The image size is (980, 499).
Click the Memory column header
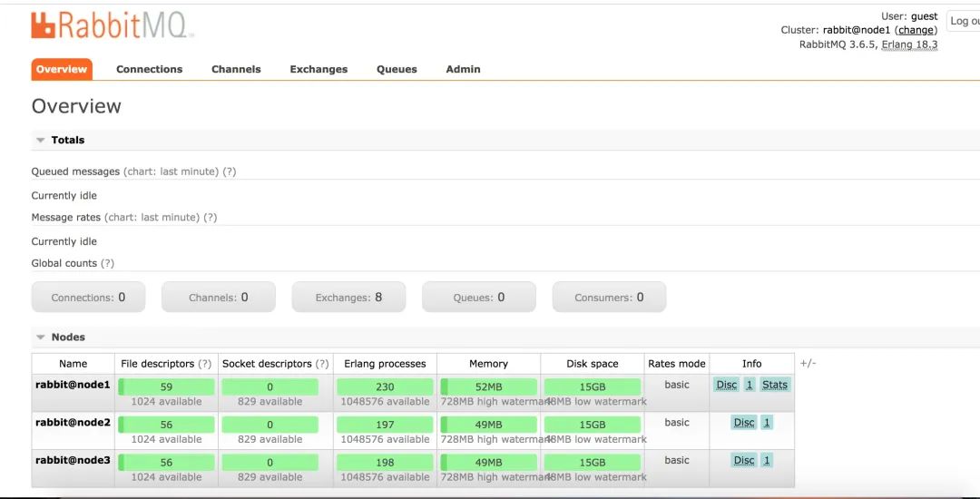click(x=489, y=364)
